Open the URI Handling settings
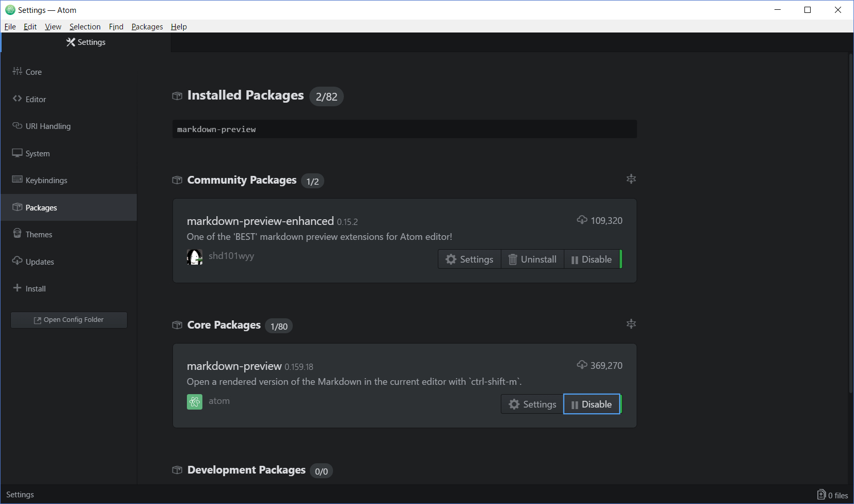Viewport: 854px width, 504px height. point(48,126)
